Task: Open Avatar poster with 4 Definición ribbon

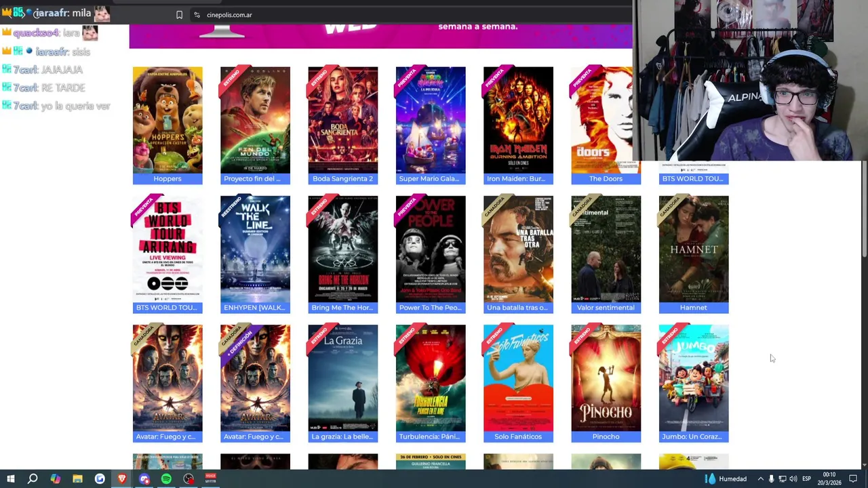Action: [x=255, y=378]
